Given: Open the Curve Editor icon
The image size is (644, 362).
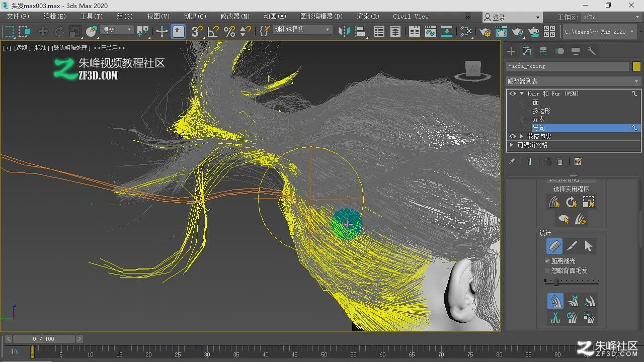Looking at the screenshot, I should (x=431, y=32).
